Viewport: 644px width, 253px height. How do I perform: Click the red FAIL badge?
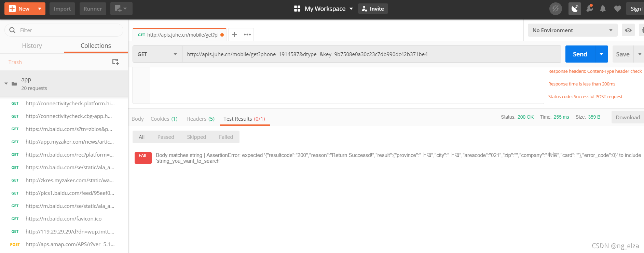point(143,158)
